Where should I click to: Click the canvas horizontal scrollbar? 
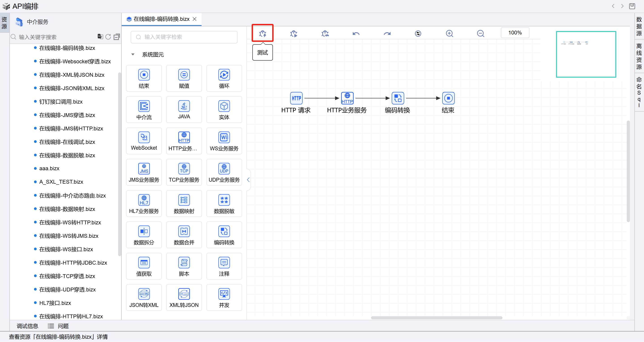pyautogui.click(x=436, y=318)
